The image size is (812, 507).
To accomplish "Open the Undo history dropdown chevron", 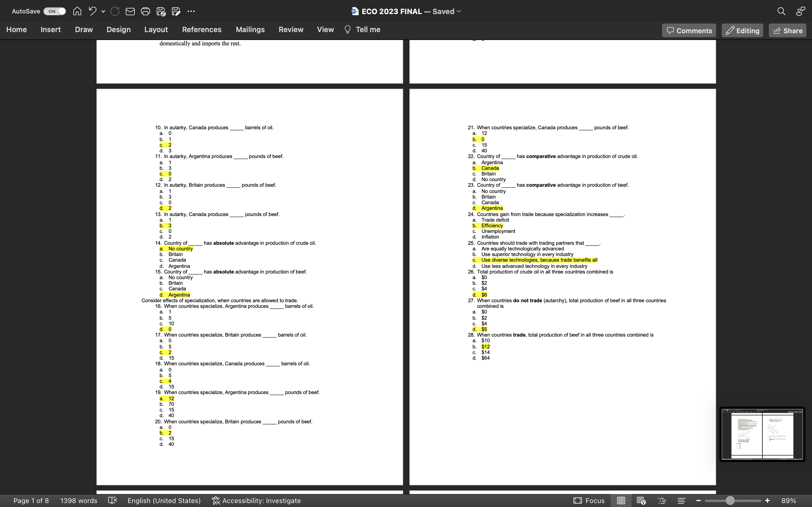I will 103,11.
